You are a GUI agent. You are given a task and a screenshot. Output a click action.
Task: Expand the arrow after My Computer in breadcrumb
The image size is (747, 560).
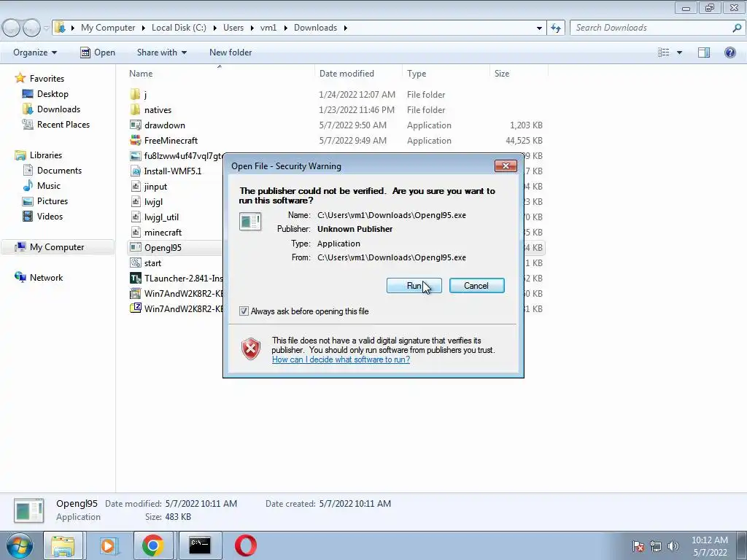(x=144, y=28)
